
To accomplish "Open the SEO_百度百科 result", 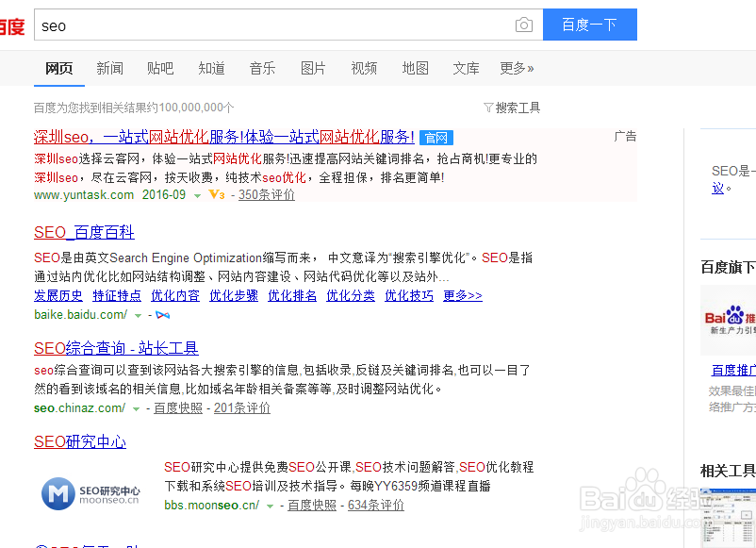I will pyautogui.click(x=84, y=233).
